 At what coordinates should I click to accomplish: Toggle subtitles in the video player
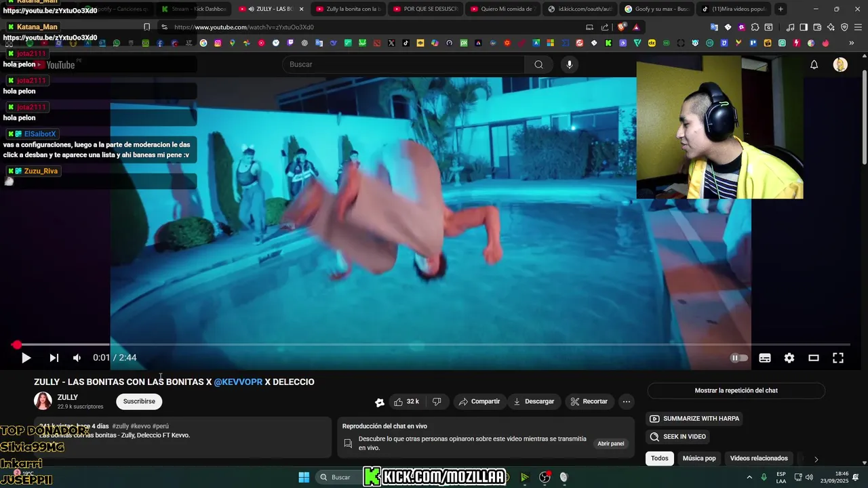(x=765, y=358)
